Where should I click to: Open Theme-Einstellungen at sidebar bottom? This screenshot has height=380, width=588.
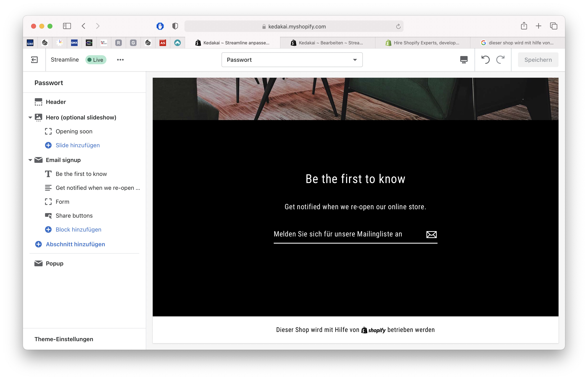(x=64, y=339)
